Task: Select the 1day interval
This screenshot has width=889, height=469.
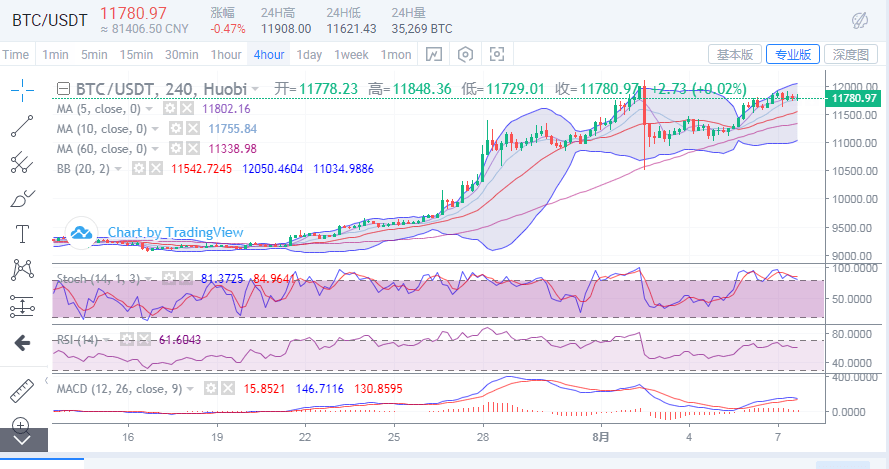Action: pos(309,54)
